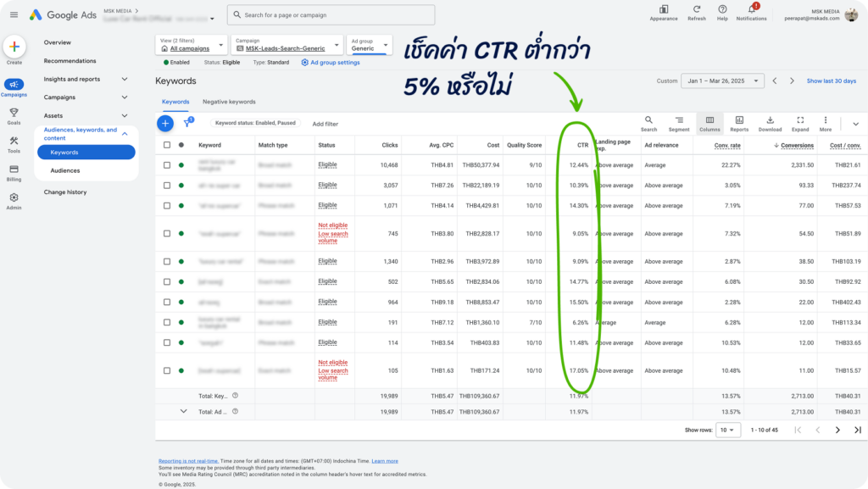Select all keywords header checkbox
This screenshot has height=489, width=868.
pyautogui.click(x=167, y=145)
